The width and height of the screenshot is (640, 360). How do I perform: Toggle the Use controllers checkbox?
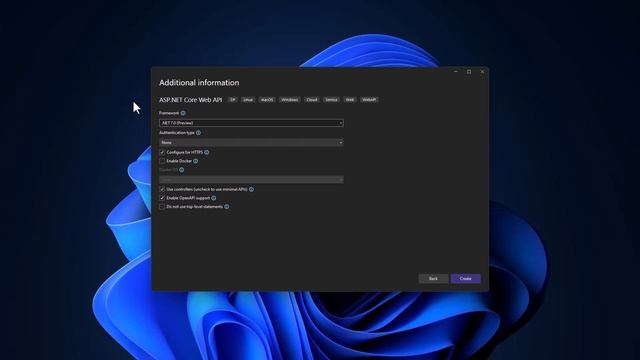click(162, 189)
